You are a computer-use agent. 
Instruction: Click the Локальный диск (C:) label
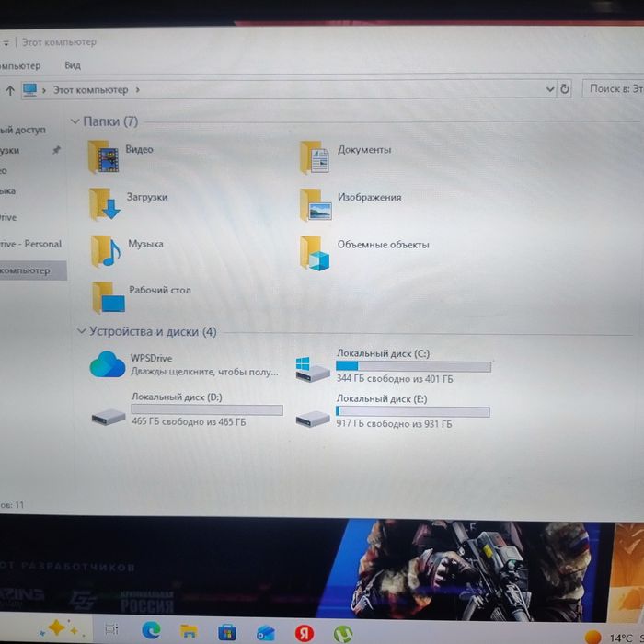coord(384,353)
